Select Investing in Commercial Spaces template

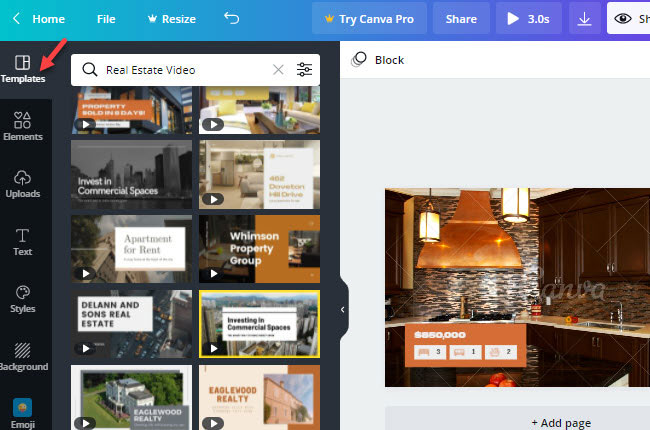[260, 324]
